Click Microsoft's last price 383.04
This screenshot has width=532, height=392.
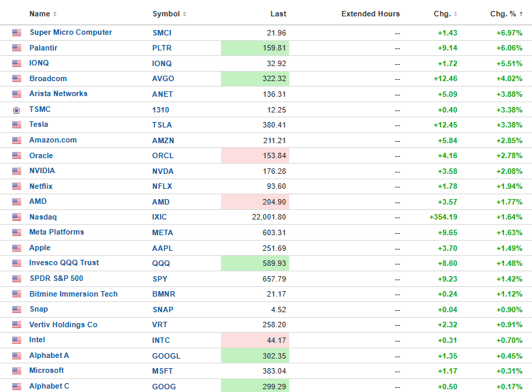(274, 371)
